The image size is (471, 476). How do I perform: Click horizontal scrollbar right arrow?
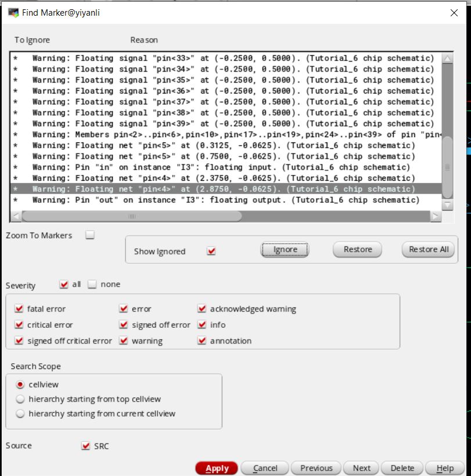435,216
